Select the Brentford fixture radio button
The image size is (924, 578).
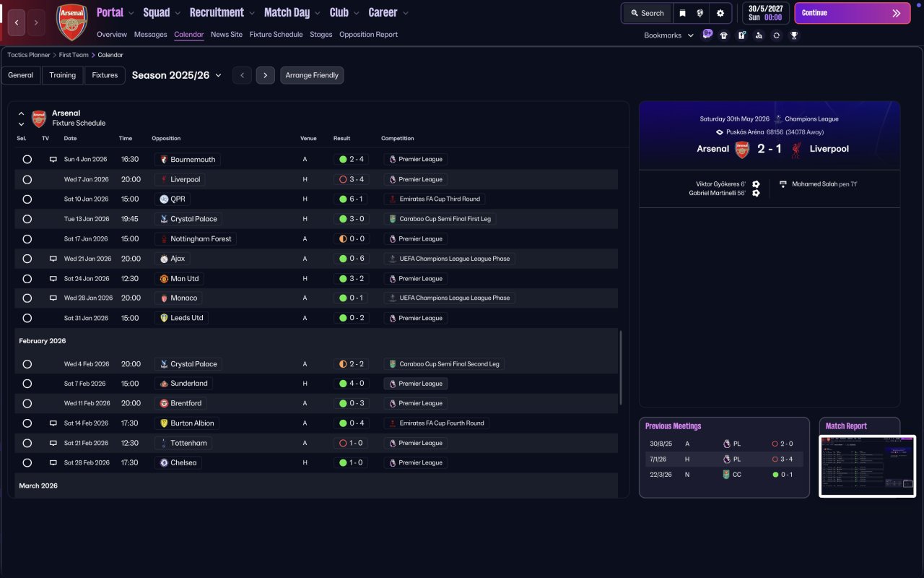pyautogui.click(x=27, y=403)
